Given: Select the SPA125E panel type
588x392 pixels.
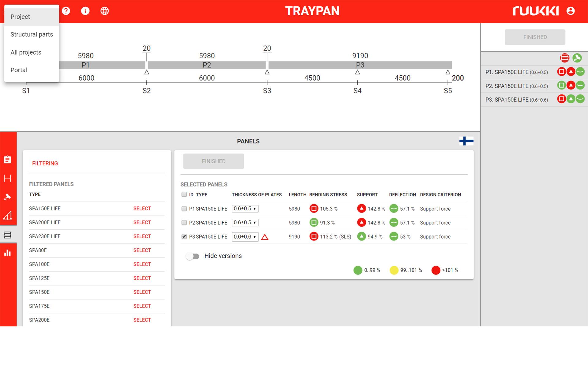Looking at the screenshot, I should pos(142,278).
